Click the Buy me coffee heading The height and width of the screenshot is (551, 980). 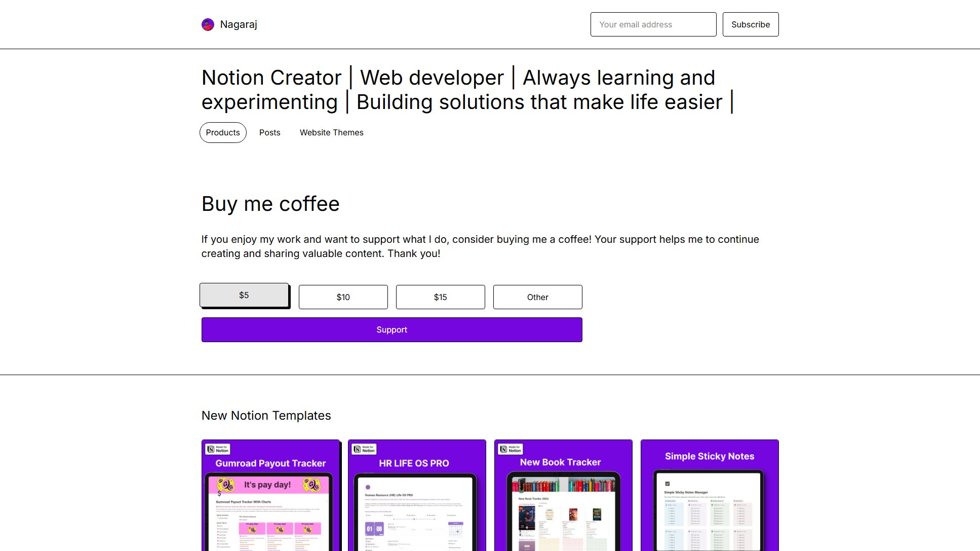tap(270, 204)
